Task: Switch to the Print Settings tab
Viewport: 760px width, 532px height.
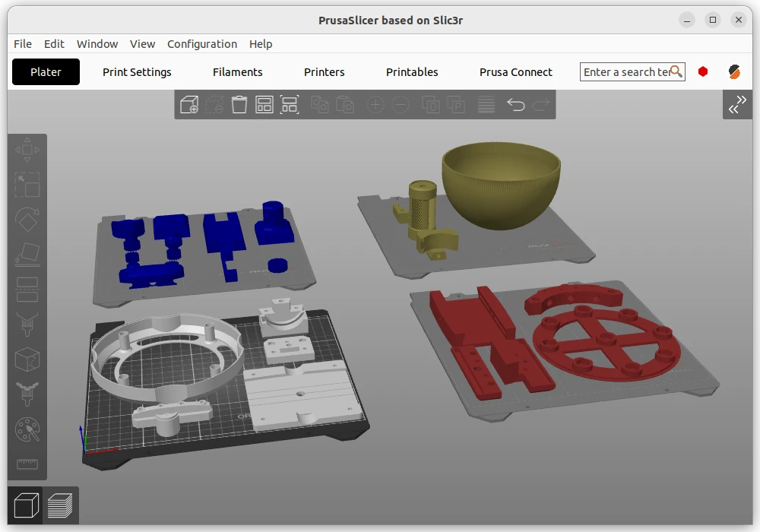Action: click(x=137, y=71)
